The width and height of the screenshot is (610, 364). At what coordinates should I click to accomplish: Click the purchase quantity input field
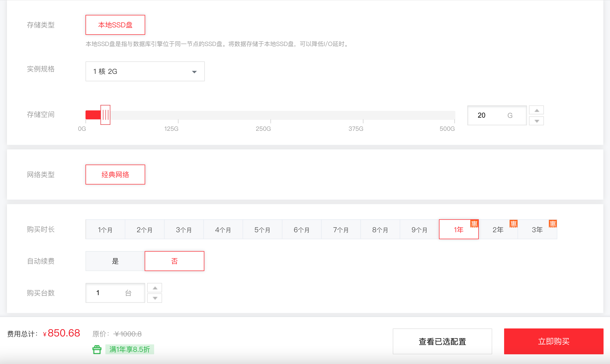pos(115,293)
